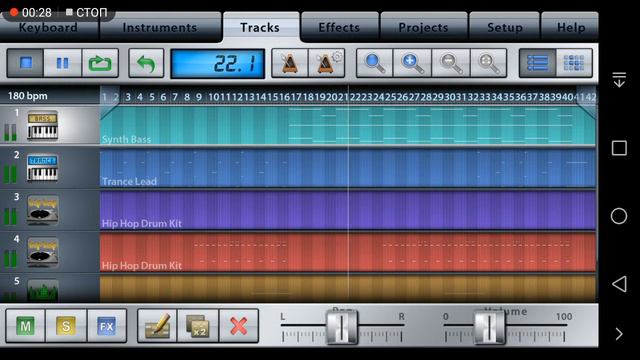The height and width of the screenshot is (360, 640).
Task: Click the Stop playback button
Action: point(25,63)
